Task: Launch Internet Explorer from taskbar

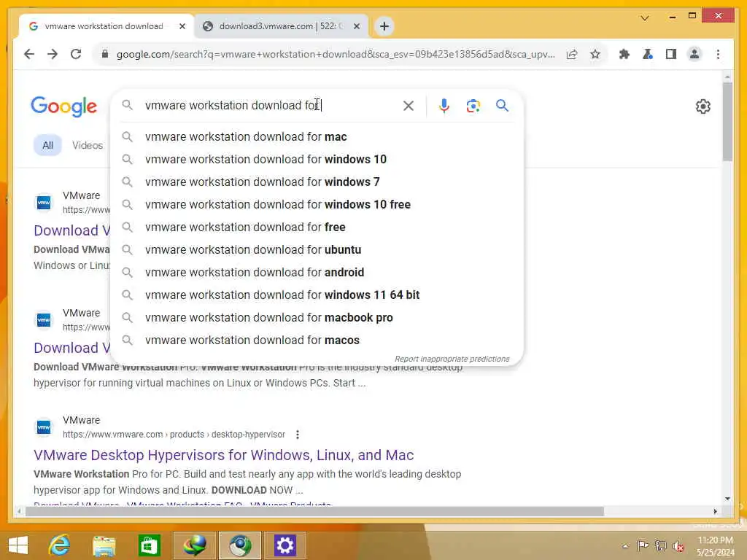Action: click(x=59, y=545)
